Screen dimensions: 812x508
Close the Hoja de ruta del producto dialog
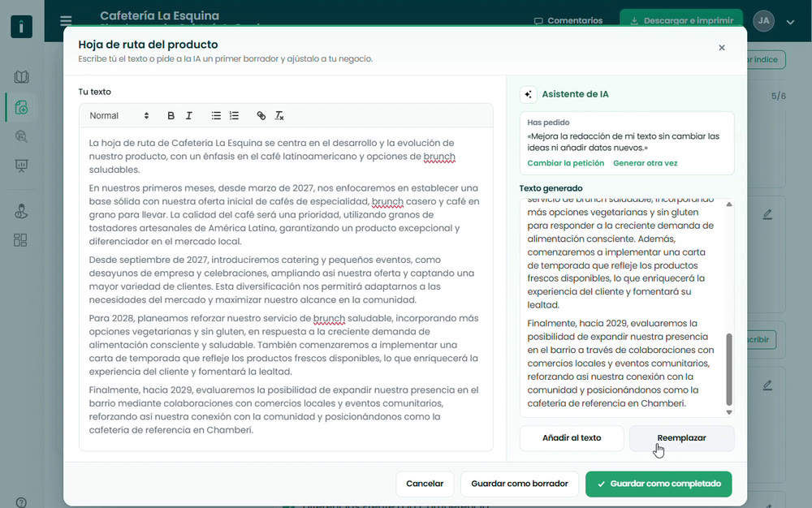point(721,48)
